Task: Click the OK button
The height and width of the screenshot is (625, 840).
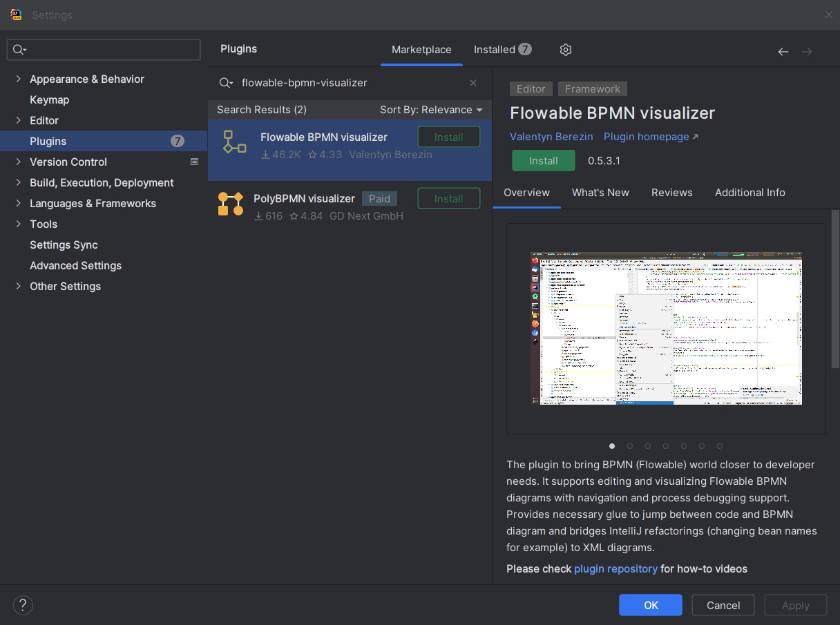Action: [651, 605]
